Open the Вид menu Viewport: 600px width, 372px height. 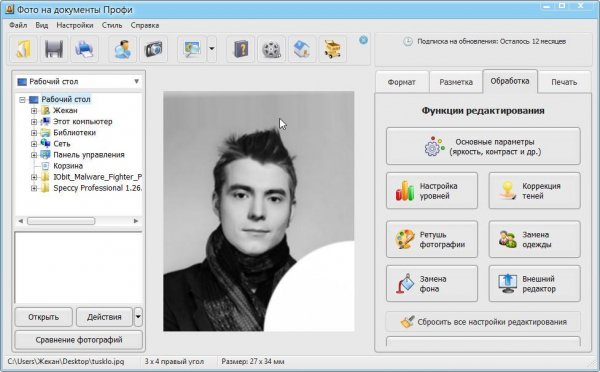pos(42,25)
